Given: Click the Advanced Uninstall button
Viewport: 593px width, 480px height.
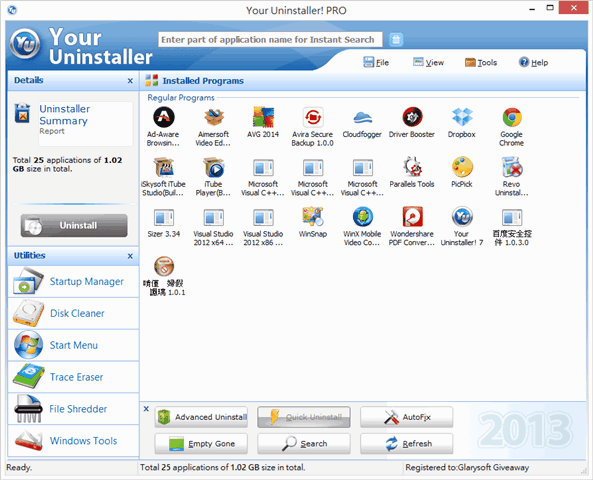Looking at the screenshot, I should coord(201,417).
